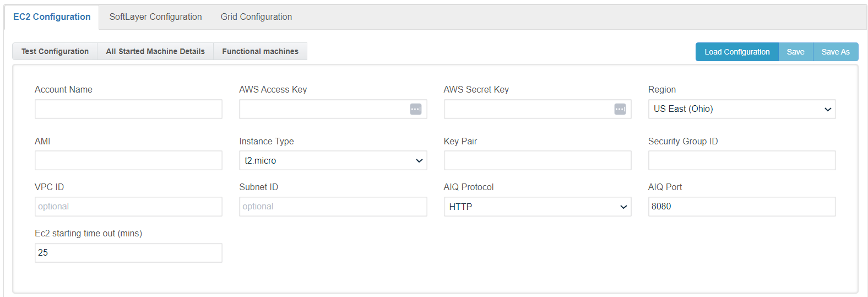Image resolution: width=868 pixels, height=297 pixels.
Task: Show All Started Machine Details
Action: click(x=155, y=51)
